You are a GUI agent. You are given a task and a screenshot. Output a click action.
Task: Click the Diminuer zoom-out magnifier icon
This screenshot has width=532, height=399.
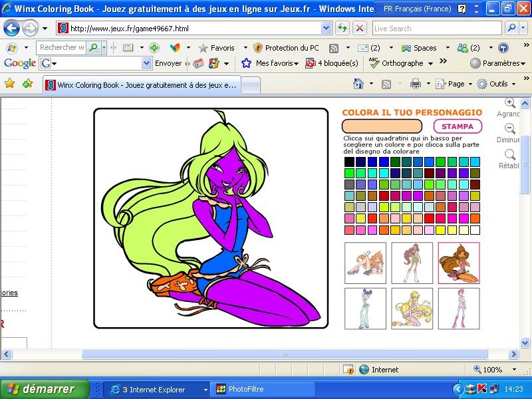pos(510,129)
